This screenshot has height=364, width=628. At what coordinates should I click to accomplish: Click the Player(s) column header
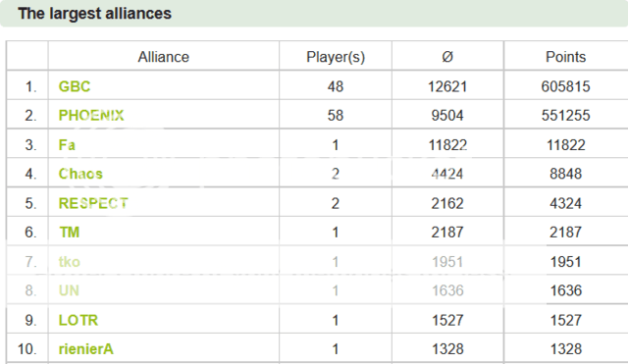point(336,57)
